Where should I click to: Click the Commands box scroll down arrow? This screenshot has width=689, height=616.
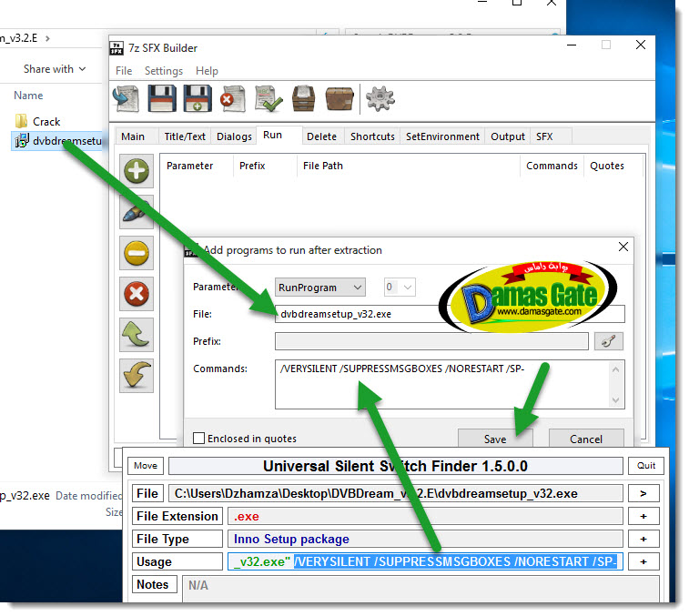pos(615,399)
